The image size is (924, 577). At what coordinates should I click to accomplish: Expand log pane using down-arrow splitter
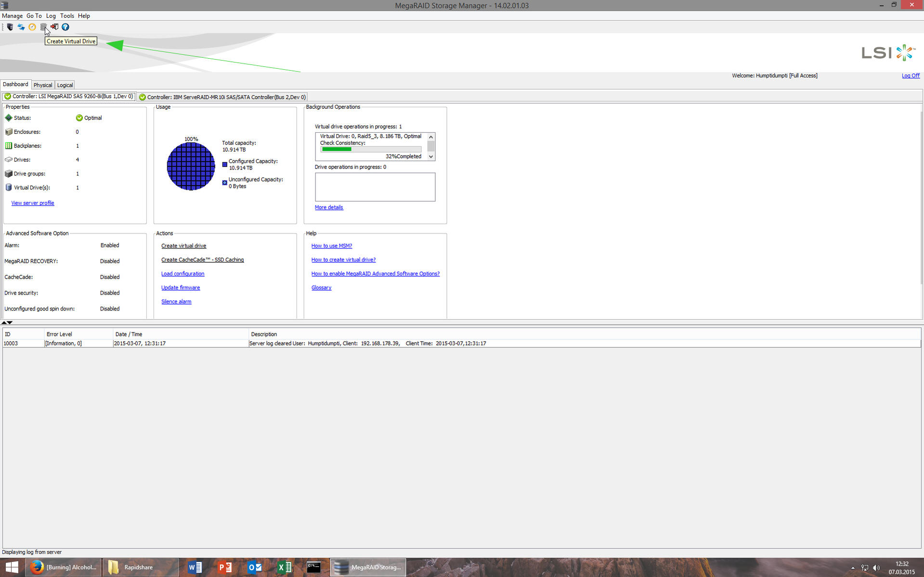(10, 322)
